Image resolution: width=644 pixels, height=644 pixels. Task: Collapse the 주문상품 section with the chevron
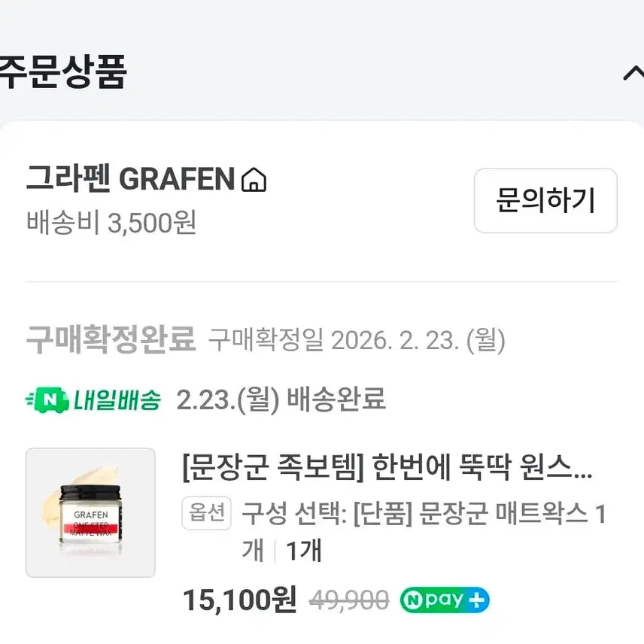coord(633,73)
